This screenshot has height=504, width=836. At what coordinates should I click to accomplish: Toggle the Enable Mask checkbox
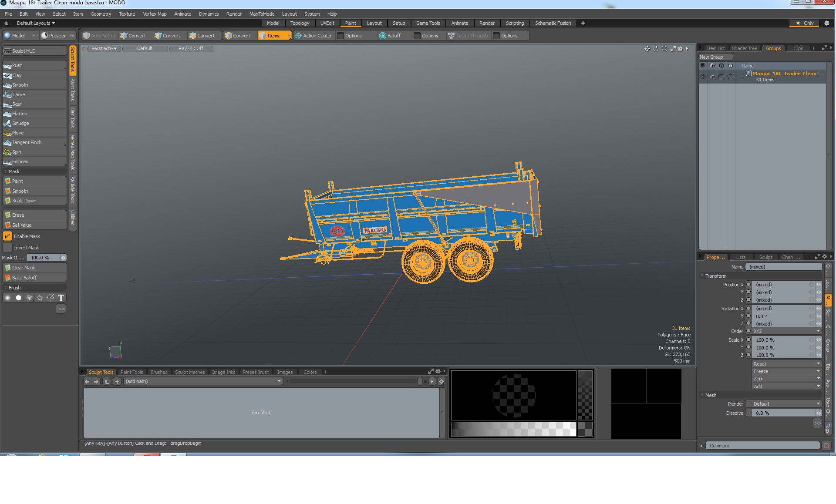pos(7,236)
